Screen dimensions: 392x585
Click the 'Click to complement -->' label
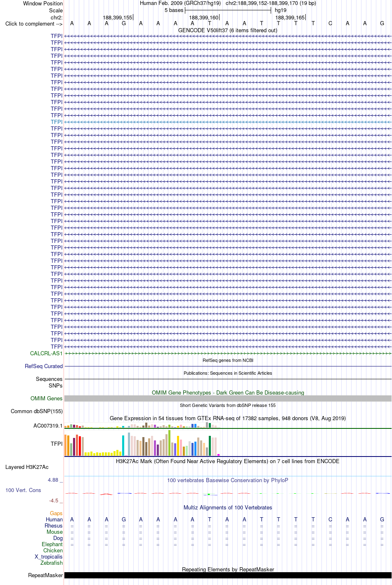point(34,24)
